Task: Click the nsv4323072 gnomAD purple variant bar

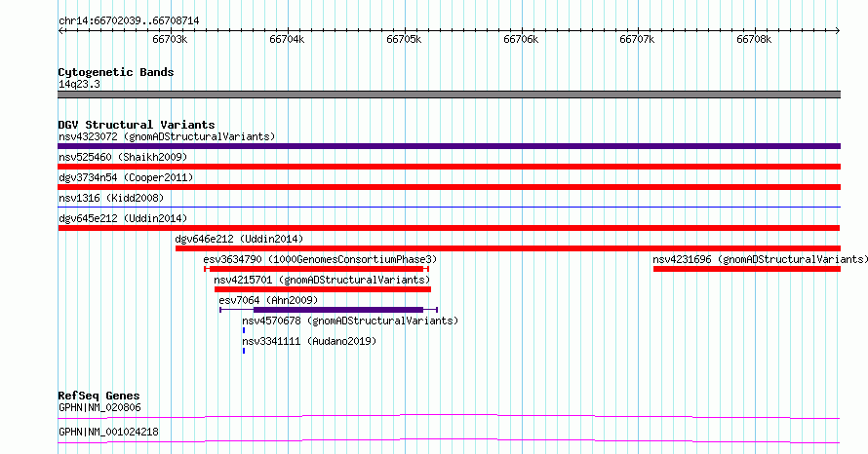Action: click(449, 146)
